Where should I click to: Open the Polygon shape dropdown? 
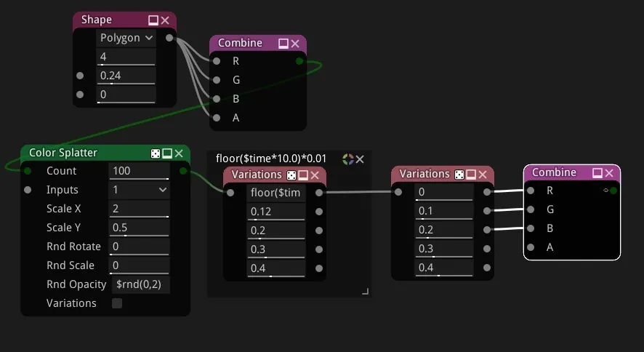click(126, 38)
